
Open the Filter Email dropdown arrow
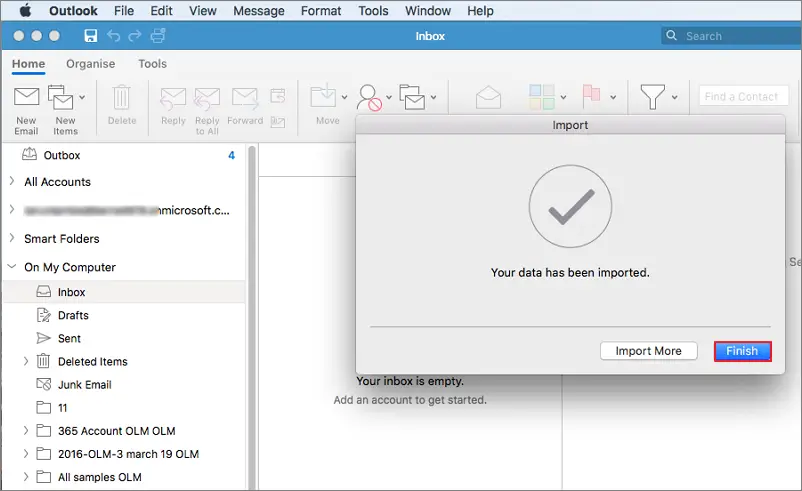pos(675,97)
